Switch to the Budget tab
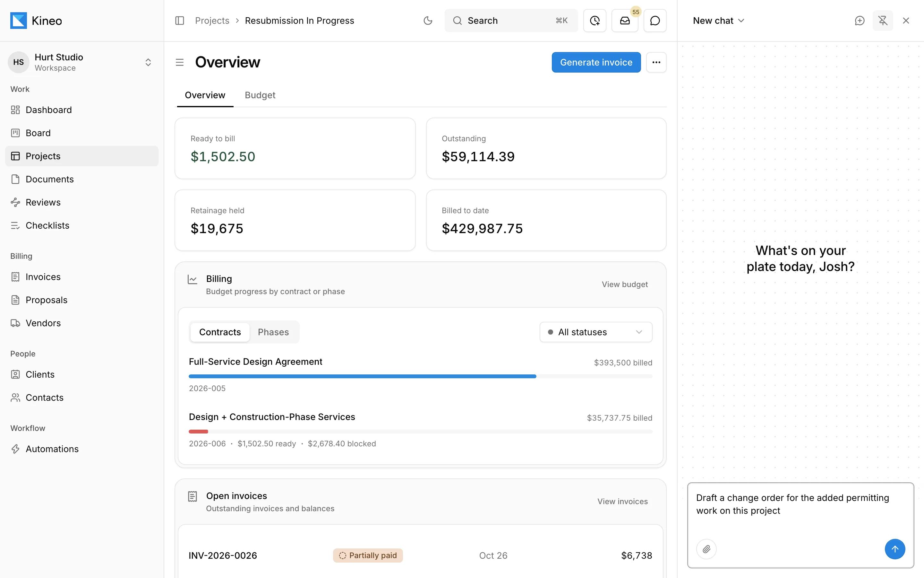The image size is (924, 578). (260, 95)
